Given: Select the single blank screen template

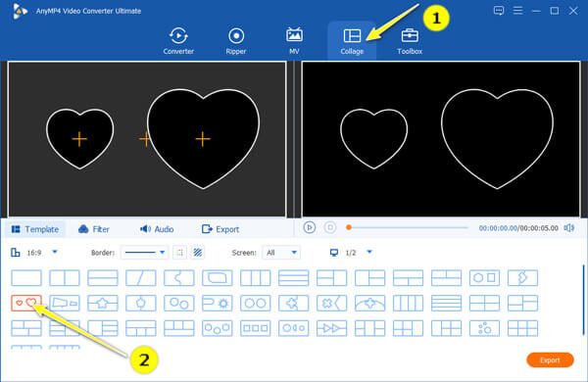Looking at the screenshot, I should 26,278.
